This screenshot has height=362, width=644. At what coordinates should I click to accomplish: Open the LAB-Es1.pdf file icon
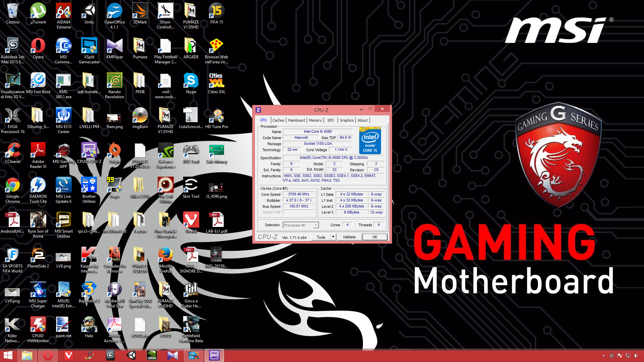tap(216, 223)
